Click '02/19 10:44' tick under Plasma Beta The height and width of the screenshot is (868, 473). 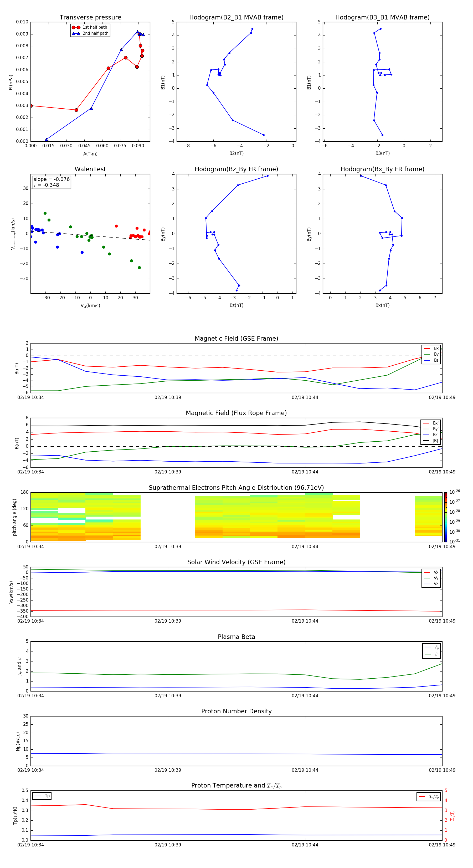[305, 695]
